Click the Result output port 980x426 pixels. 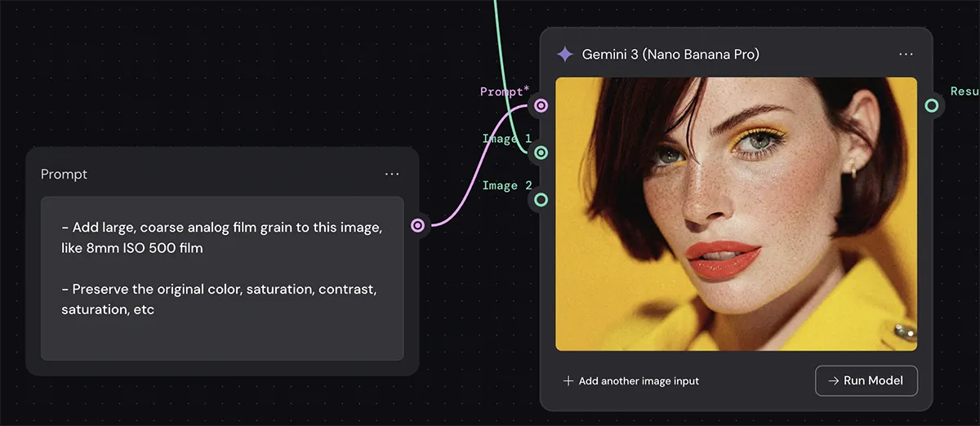932,105
